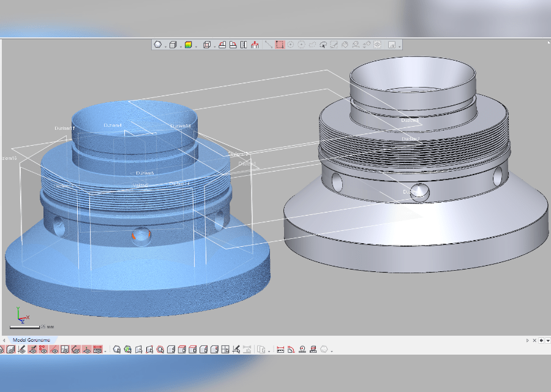Viewport: 551px width, 392px height.
Task: Click the greyed mesh deviation icon
Action: (x=324, y=350)
